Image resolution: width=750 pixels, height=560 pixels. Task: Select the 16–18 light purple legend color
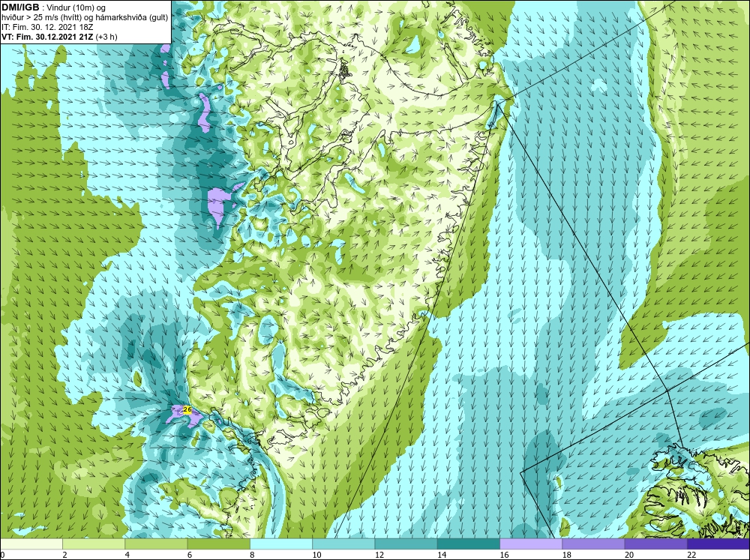[x=531, y=544]
